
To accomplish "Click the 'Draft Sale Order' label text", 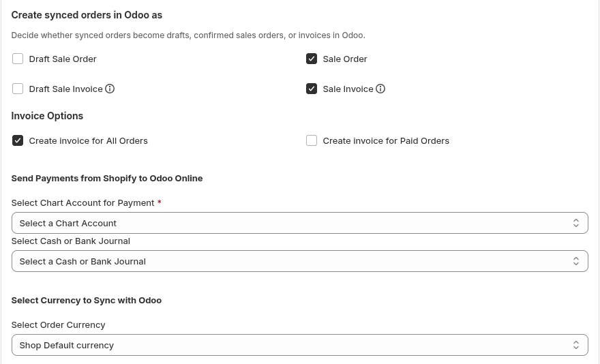I will (63, 59).
